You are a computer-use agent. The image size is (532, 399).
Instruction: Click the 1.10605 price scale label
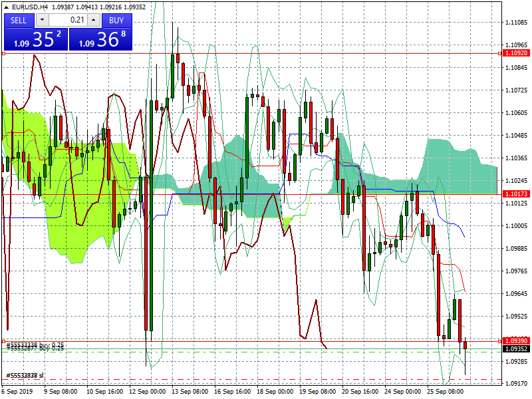(517, 113)
